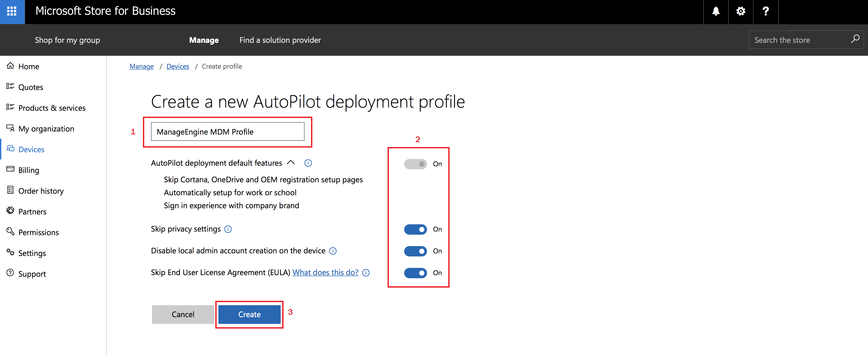Select Find a solution provider tab
868x355 pixels.
click(x=280, y=40)
